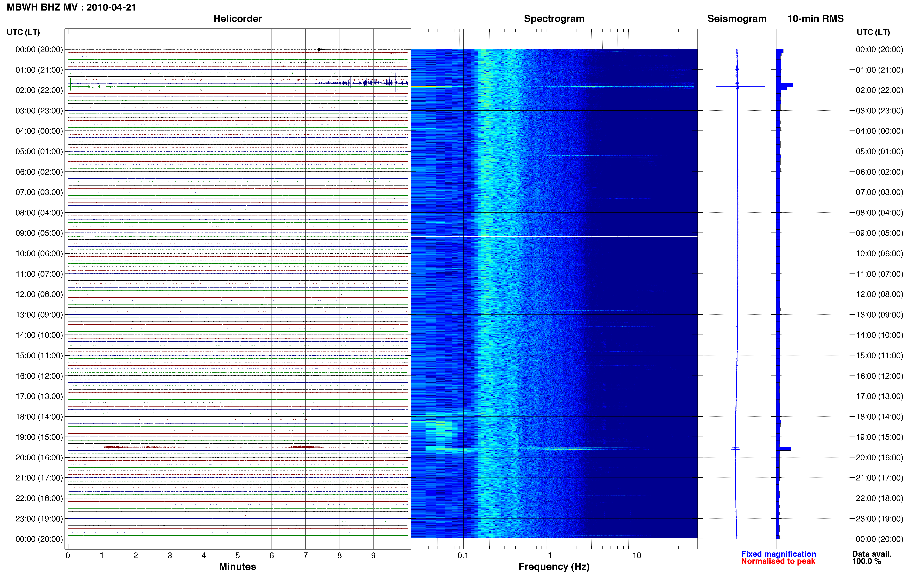Click the white data gap line in spectrogram

554,237
